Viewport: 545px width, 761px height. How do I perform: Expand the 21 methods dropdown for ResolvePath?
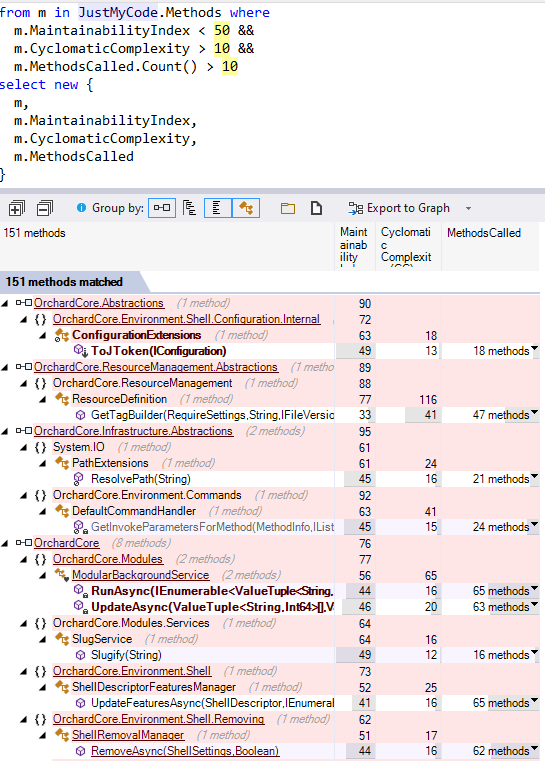(534, 477)
